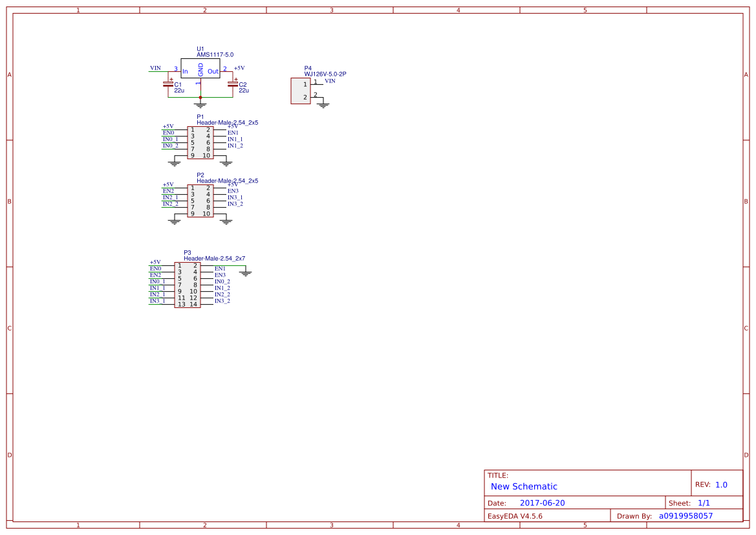Click the ground symbol below U1
756x535 pixels.
point(200,104)
